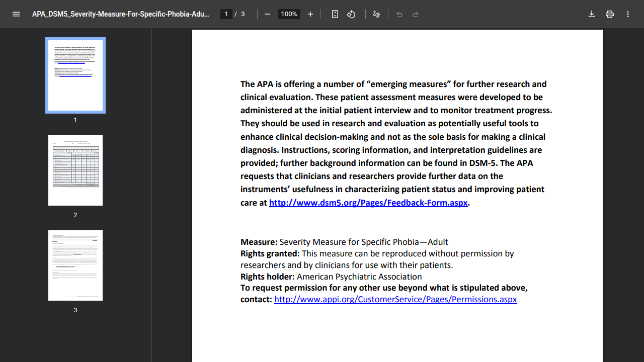
Task: Click 'American Psychiatric Association' text
Action: pyautogui.click(x=359, y=277)
